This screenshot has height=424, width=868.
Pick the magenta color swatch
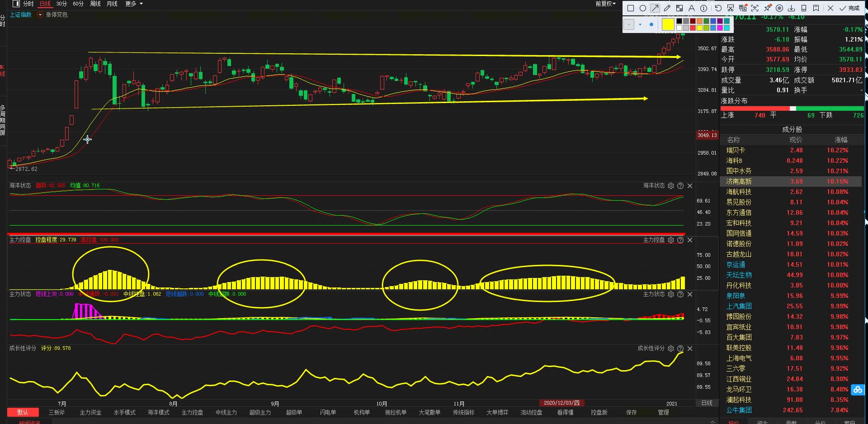click(720, 28)
